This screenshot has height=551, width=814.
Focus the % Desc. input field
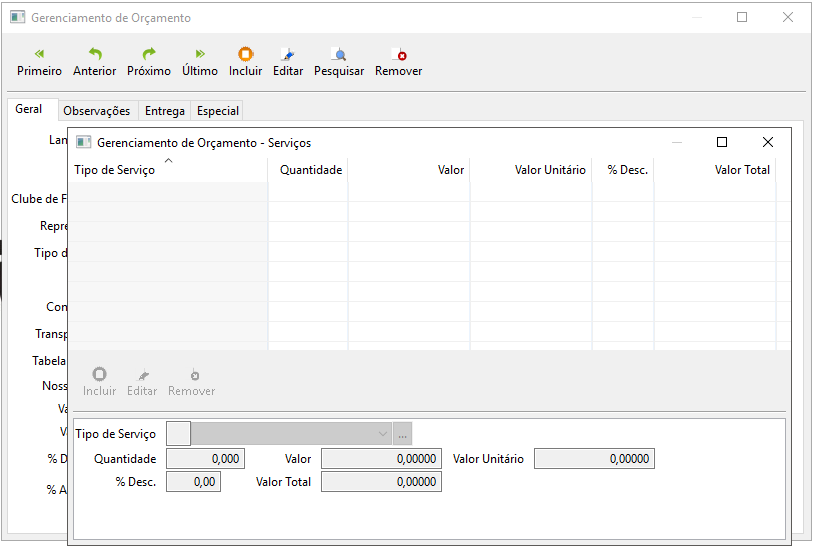click(x=194, y=482)
